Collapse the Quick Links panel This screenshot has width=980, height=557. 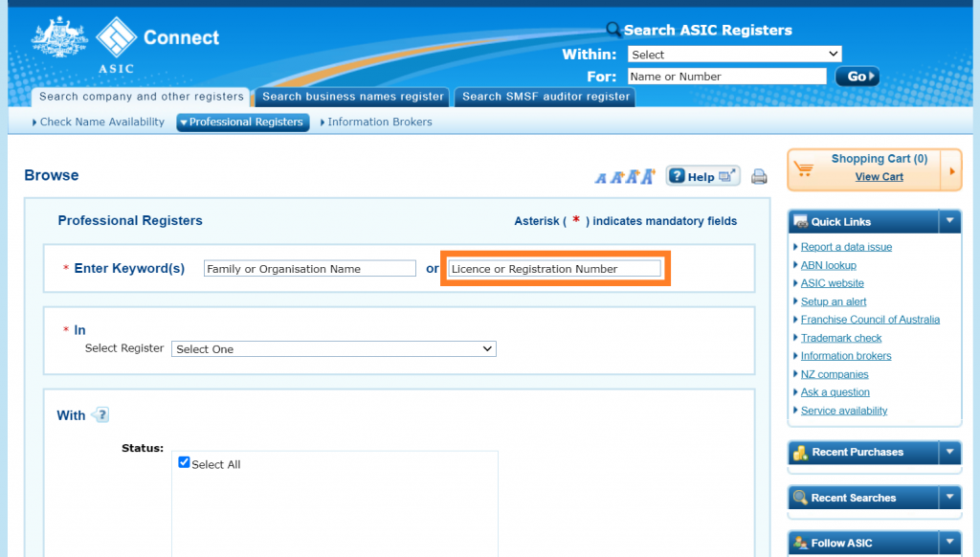[x=950, y=221]
